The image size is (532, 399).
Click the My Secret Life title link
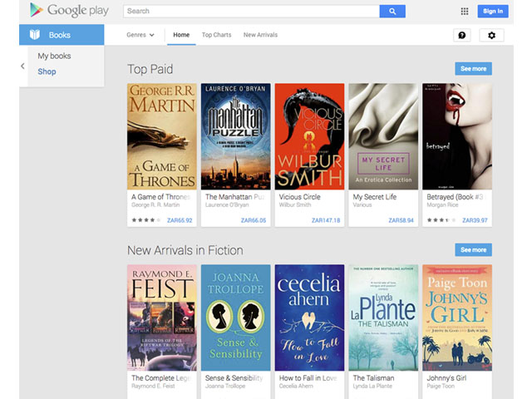coord(375,197)
